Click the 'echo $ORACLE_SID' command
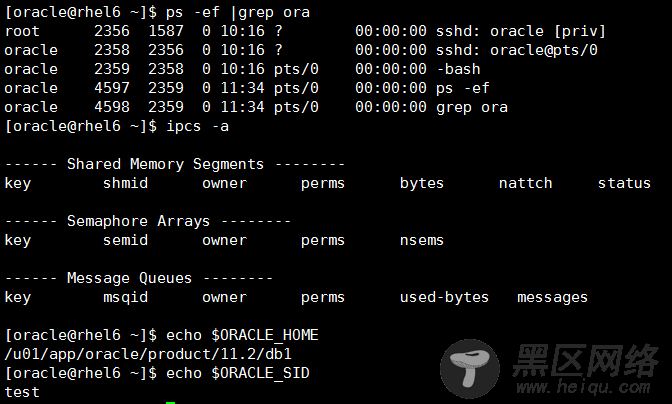 coord(238,373)
